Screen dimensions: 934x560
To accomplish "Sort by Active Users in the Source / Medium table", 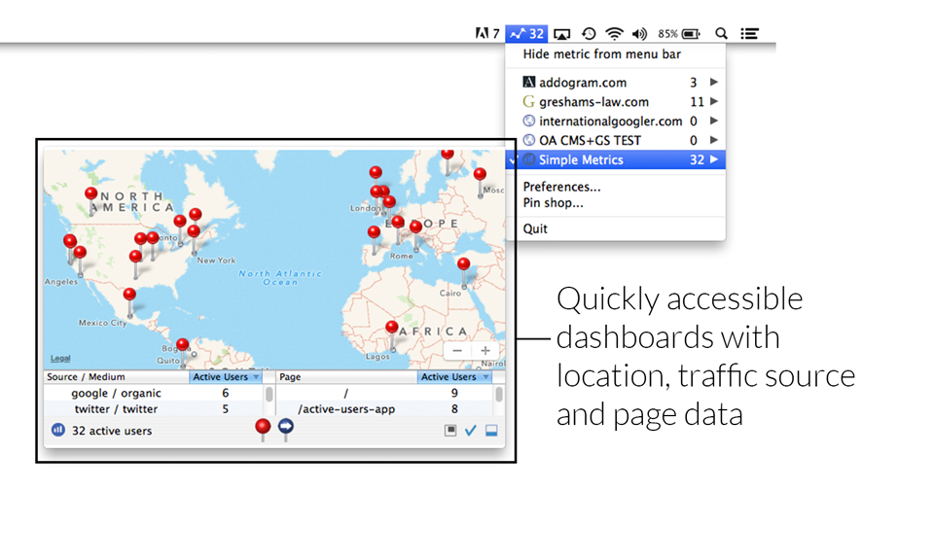I will [x=226, y=376].
